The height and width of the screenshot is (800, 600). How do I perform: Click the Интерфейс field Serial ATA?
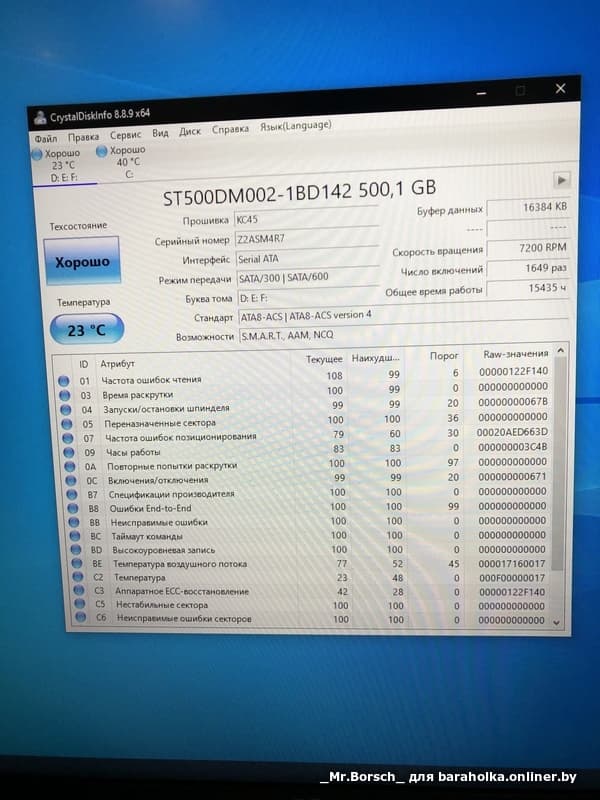(307, 257)
